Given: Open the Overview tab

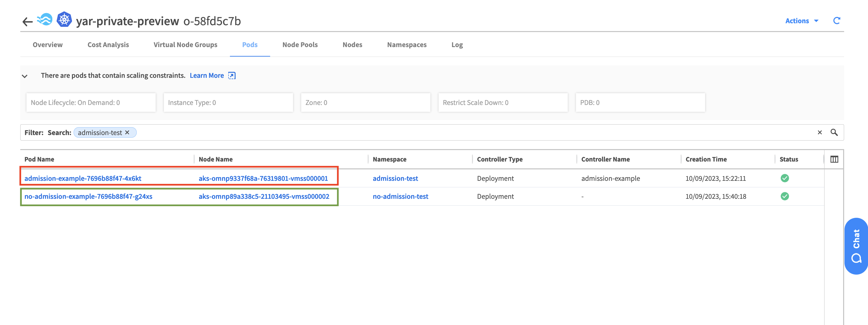Looking at the screenshot, I should [x=47, y=44].
